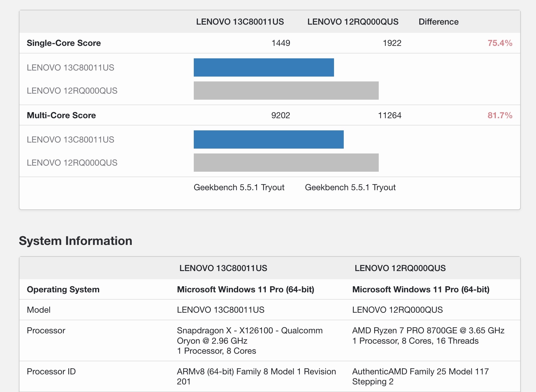Select the multi-core score value 9202
The image size is (536, 392).
(280, 115)
